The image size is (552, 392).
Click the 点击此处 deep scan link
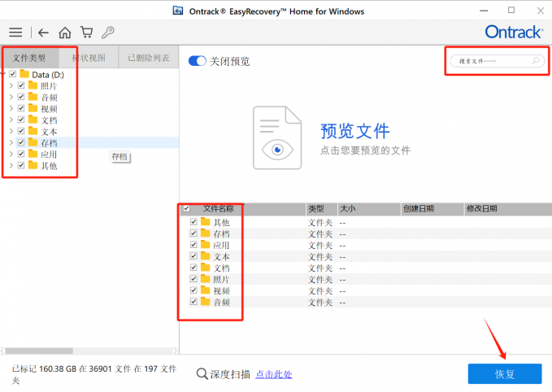pyautogui.click(x=273, y=374)
